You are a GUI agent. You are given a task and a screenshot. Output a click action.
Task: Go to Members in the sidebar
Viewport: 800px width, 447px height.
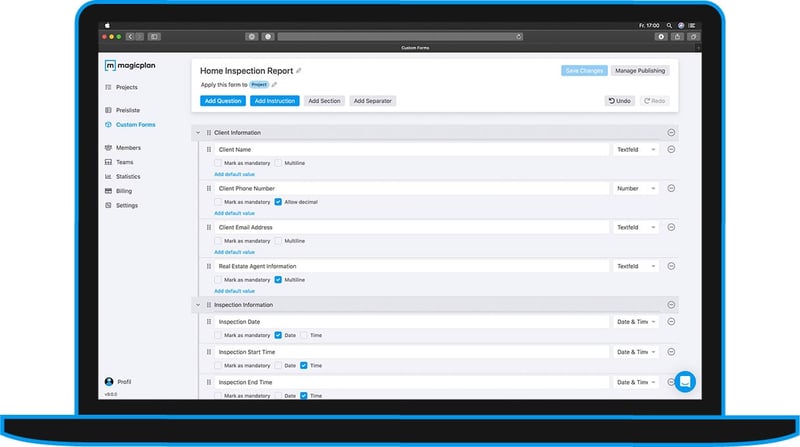[128, 147]
